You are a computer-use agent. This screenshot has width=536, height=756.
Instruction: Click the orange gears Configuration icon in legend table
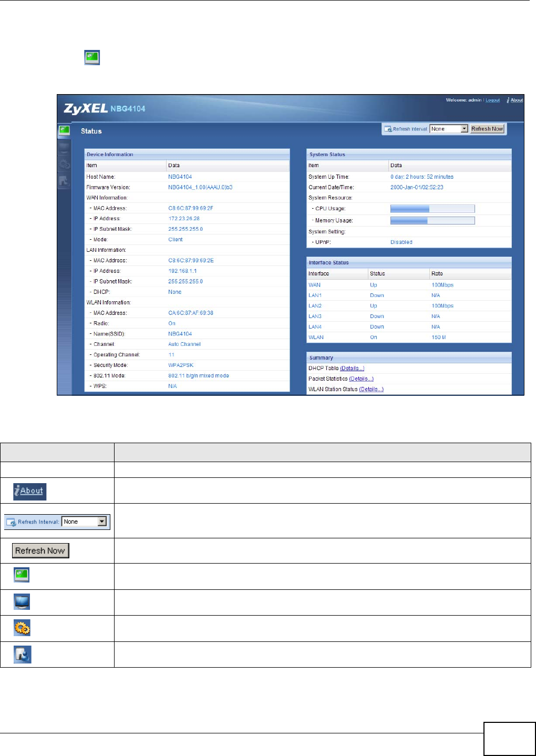pos(22,628)
